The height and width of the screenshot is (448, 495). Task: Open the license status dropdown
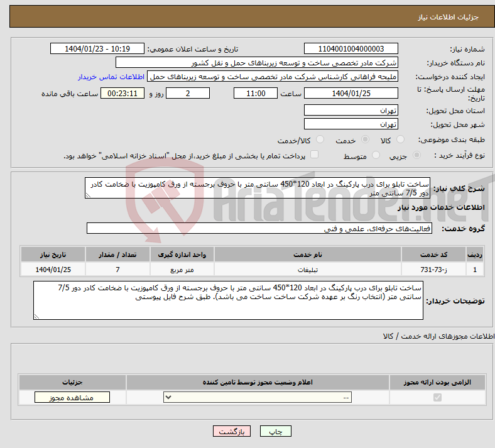tap(258, 397)
